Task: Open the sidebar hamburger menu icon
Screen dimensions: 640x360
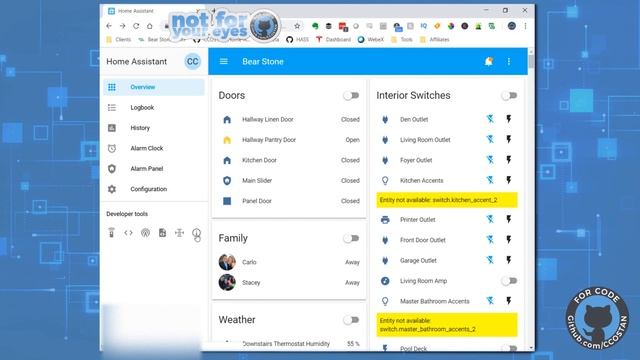Action: (x=224, y=61)
